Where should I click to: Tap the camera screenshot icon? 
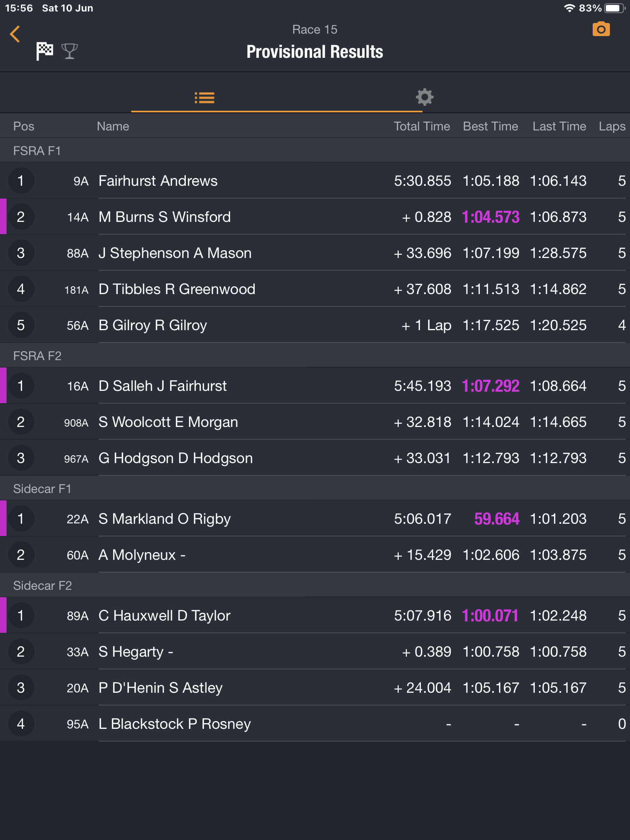(601, 30)
